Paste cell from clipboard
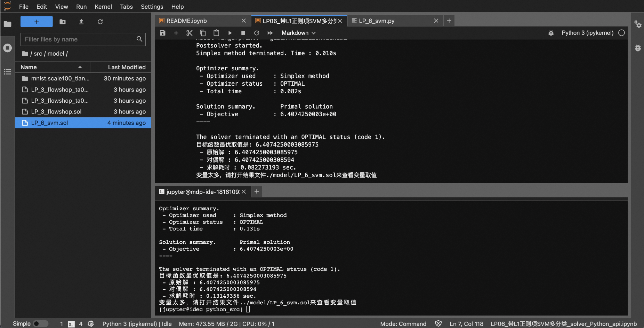This screenshot has height=328, width=644. point(216,33)
